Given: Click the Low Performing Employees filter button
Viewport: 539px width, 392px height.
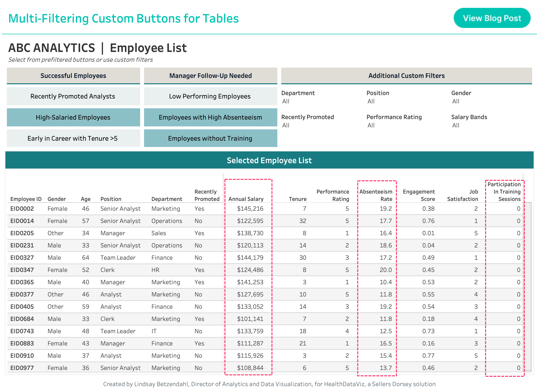Looking at the screenshot, I should (210, 96).
